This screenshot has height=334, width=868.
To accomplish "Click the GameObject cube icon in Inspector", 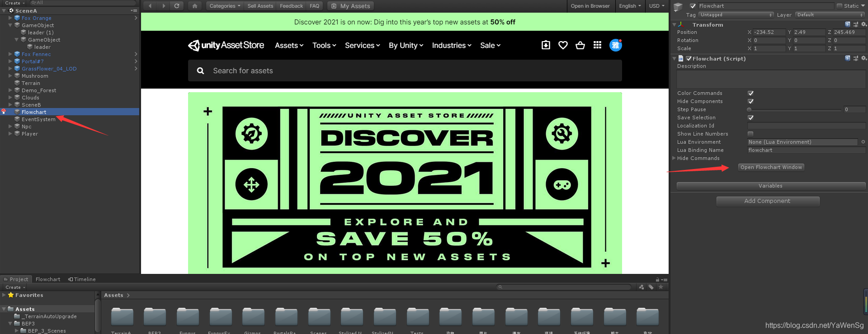I will pyautogui.click(x=678, y=7).
